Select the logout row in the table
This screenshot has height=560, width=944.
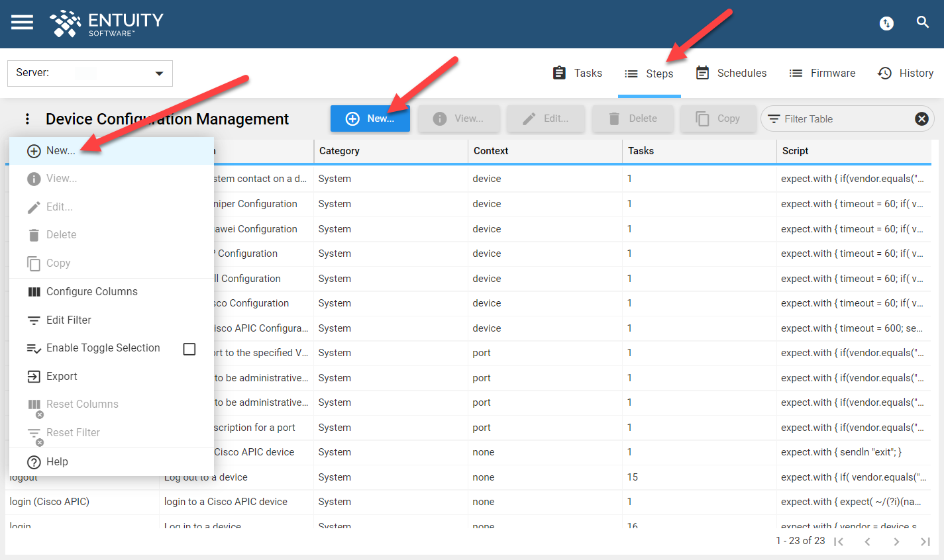tap(397, 477)
